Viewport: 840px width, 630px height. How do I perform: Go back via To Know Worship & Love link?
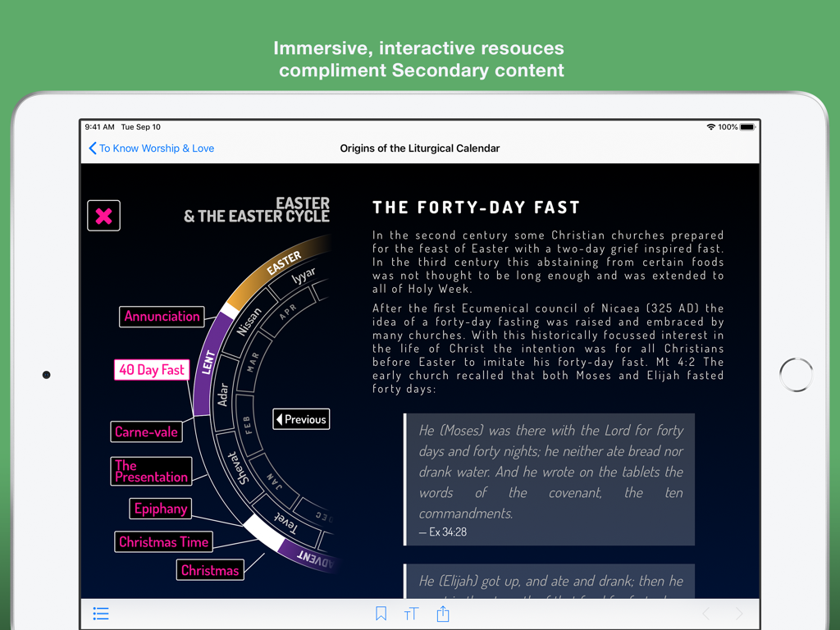click(156, 148)
